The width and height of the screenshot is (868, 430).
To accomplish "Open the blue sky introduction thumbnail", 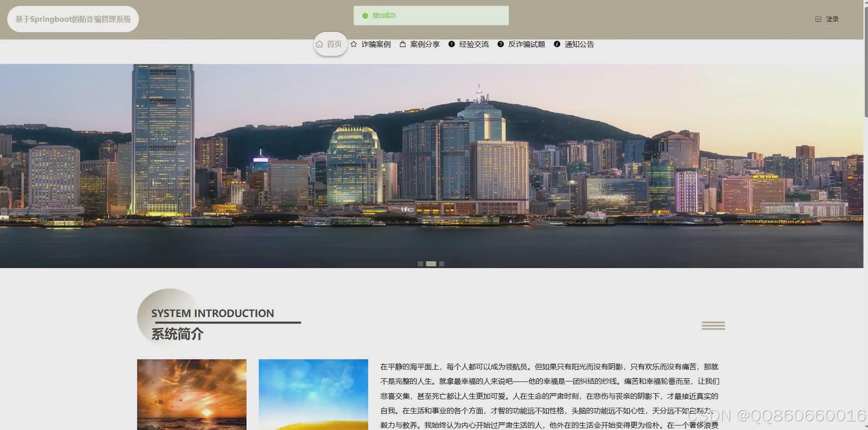I will 313,395.
